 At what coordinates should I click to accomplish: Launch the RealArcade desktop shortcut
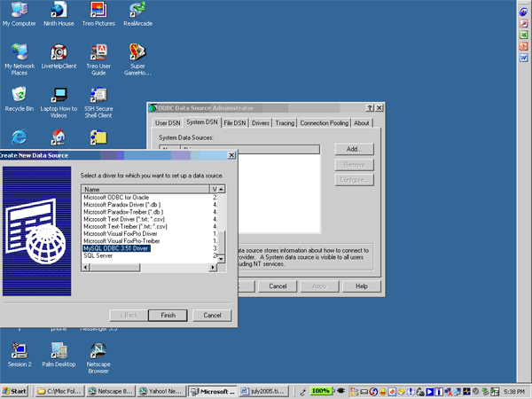click(137, 13)
